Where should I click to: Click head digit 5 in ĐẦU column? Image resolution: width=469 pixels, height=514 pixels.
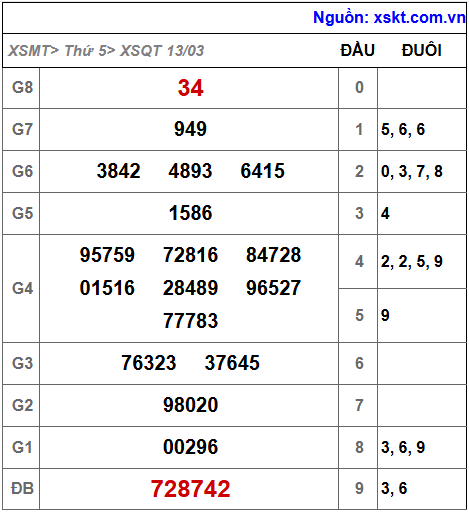click(359, 315)
